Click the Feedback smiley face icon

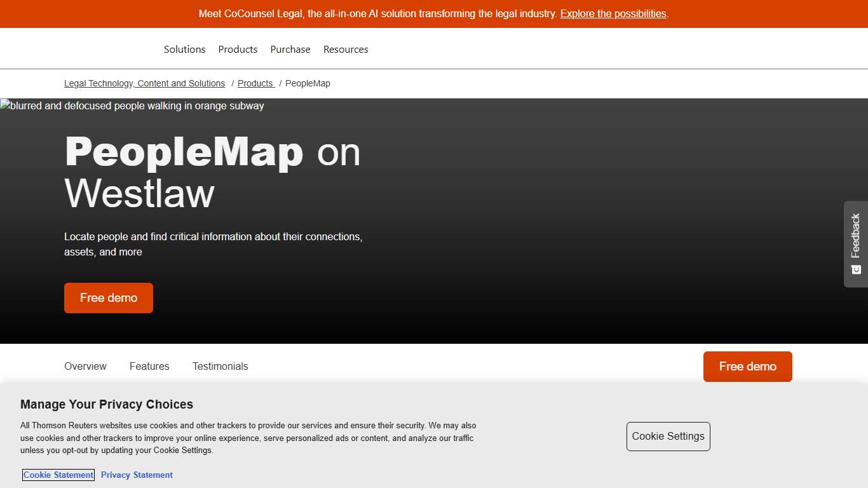856,269
